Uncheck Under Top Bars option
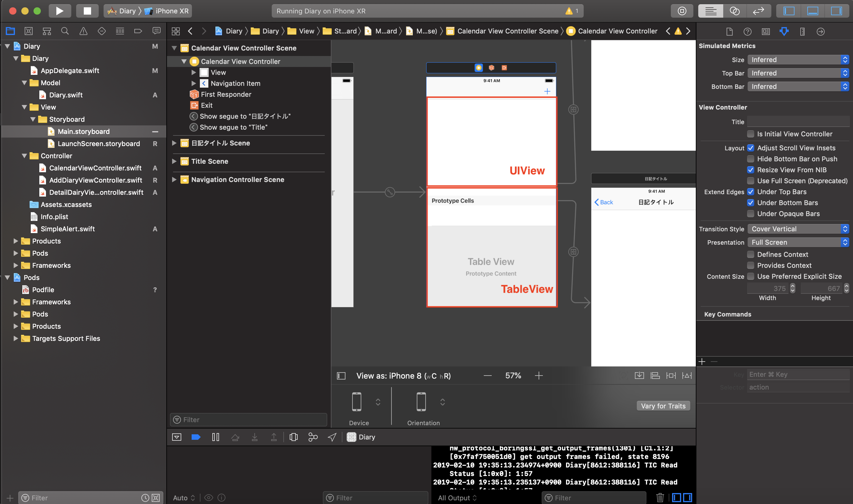Screen dimensions: 853x504 click(x=751, y=191)
